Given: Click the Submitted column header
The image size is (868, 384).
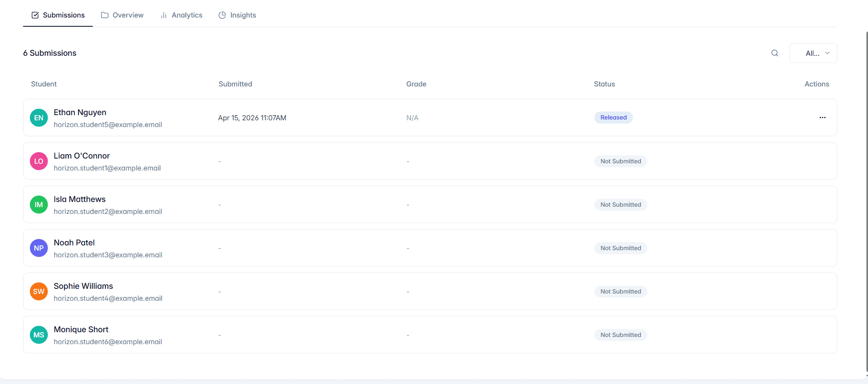Looking at the screenshot, I should 235,84.
